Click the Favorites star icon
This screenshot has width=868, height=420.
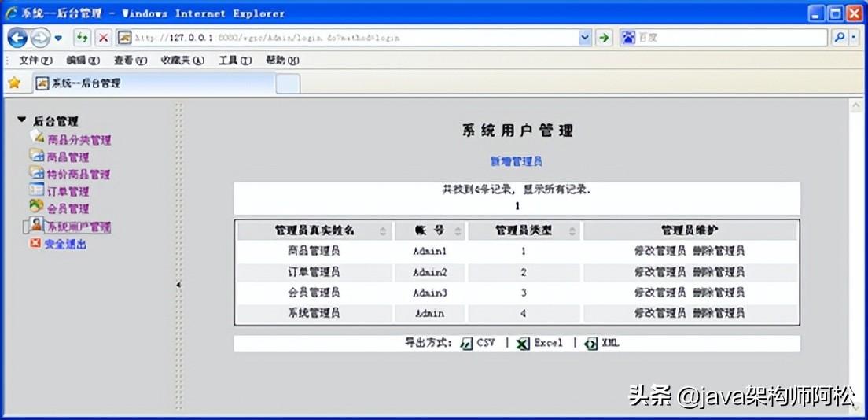[13, 83]
